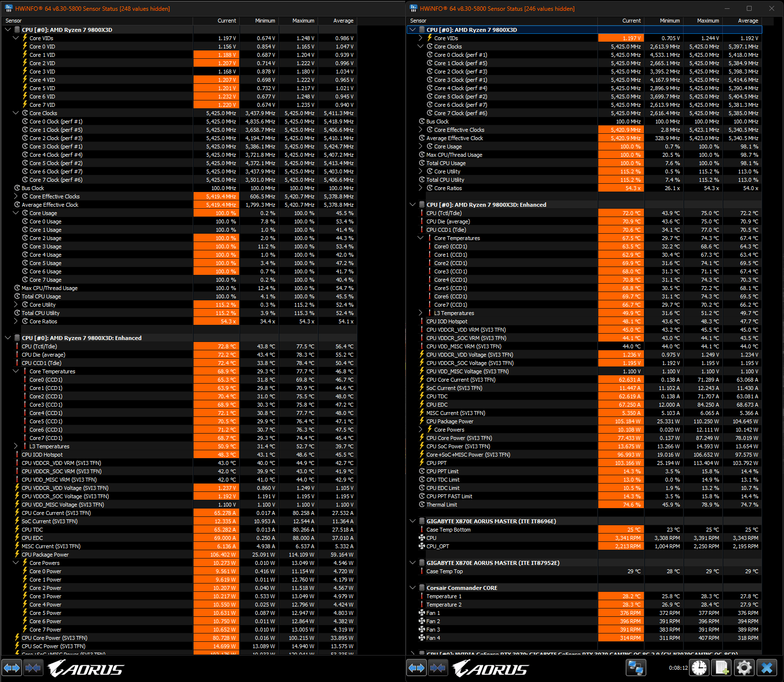The height and width of the screenshot is (682, 784).
Task: Click the lightning icon beside Core 0 VID
Action: pyautogui.click(x=24, y=47)
